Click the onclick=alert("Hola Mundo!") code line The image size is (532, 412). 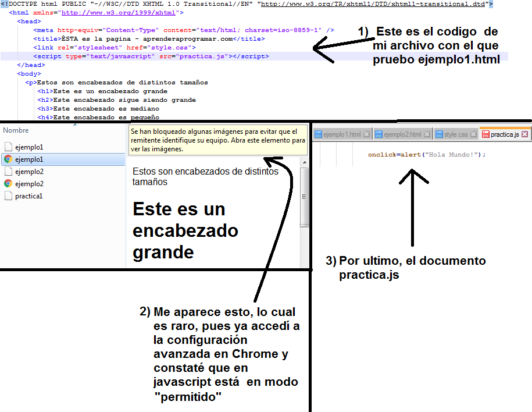(x=427, y=155)
